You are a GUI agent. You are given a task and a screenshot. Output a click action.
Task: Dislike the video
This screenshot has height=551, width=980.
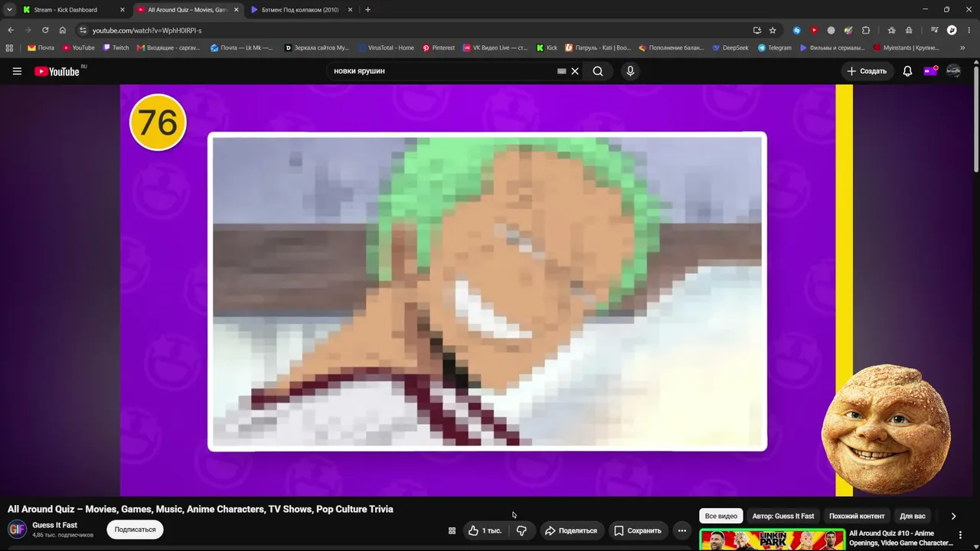pos(521,530)
